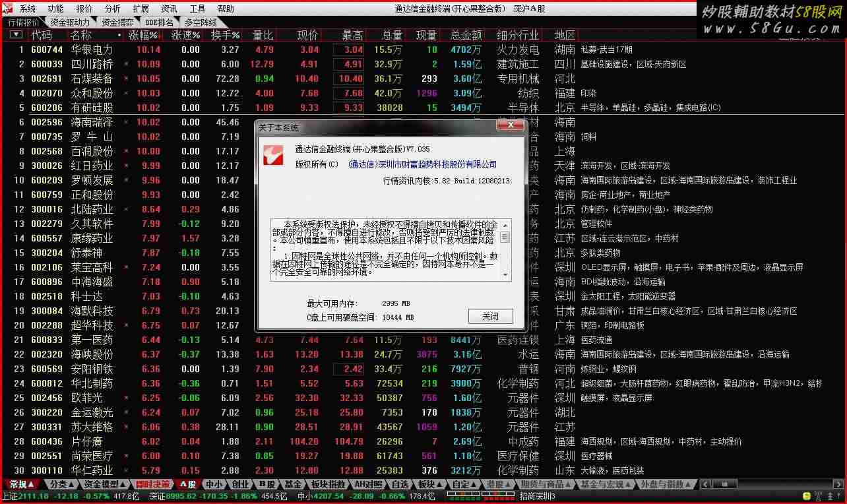Expand the 期货与商品▲ bottom tab menu
This screenshot has width=847, height=504.
click(x=546, y=485)
